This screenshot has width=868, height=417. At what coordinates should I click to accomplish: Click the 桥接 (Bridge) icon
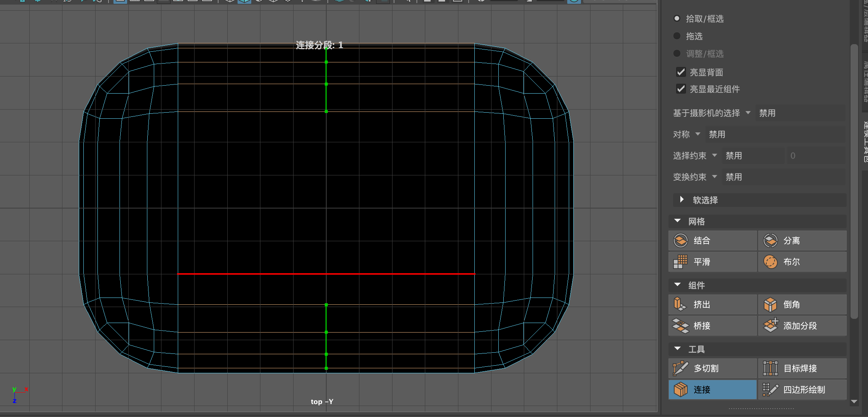click(681, 326)
